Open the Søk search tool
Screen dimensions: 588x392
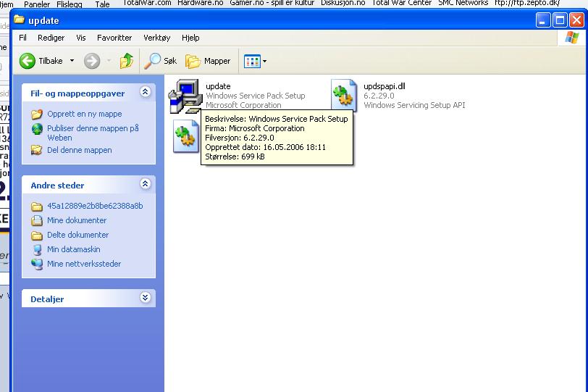[161, 61]
